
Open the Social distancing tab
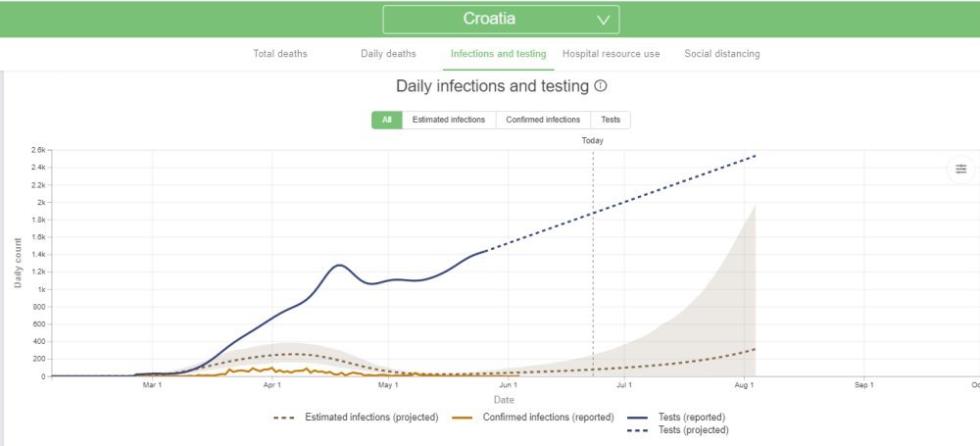721,54
